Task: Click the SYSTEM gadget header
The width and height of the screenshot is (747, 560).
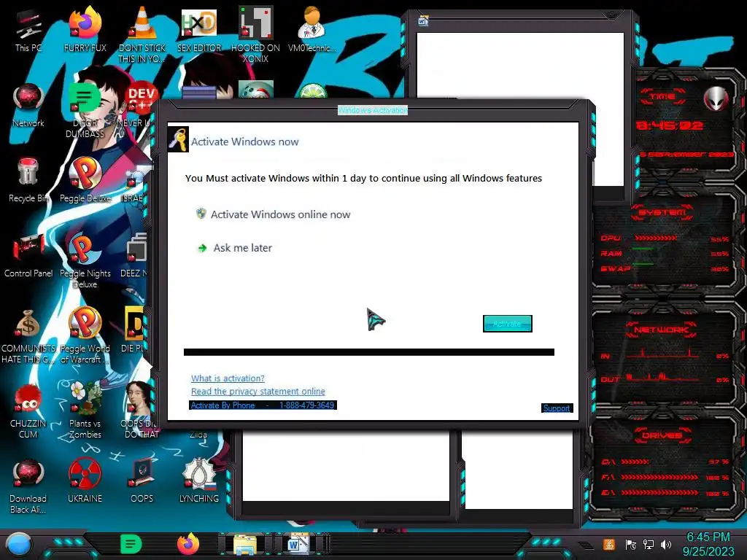Action: pos(662,212)
